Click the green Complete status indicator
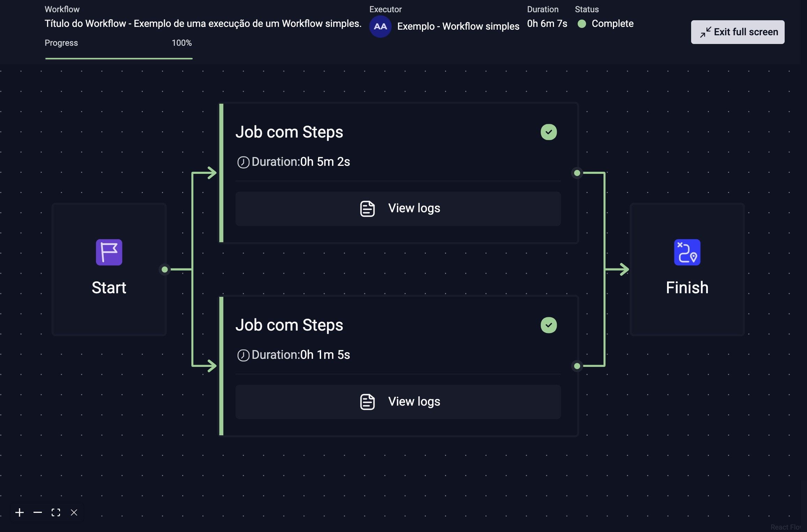The height and width of the screenshot is (532, 807). [582, 24]
